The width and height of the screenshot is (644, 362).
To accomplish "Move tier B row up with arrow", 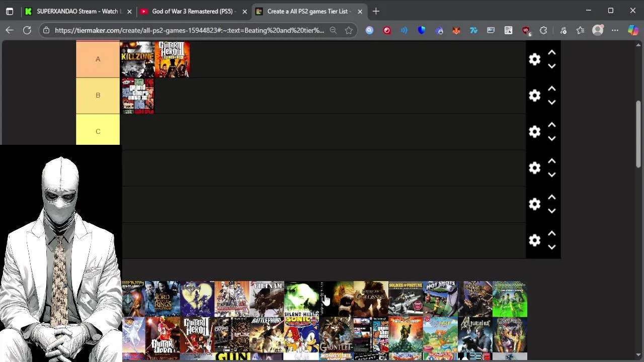I will 551,88.
